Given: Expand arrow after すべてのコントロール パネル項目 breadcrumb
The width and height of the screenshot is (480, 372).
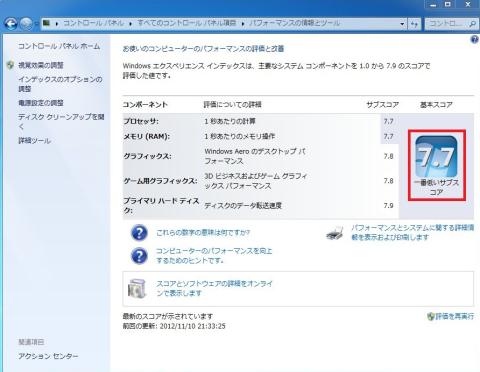Looking at the screenshot, I should point(242,23).
